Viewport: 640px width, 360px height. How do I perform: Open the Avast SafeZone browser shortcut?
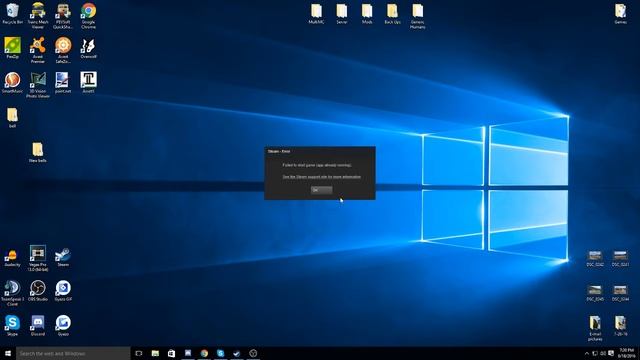[63, 50]
